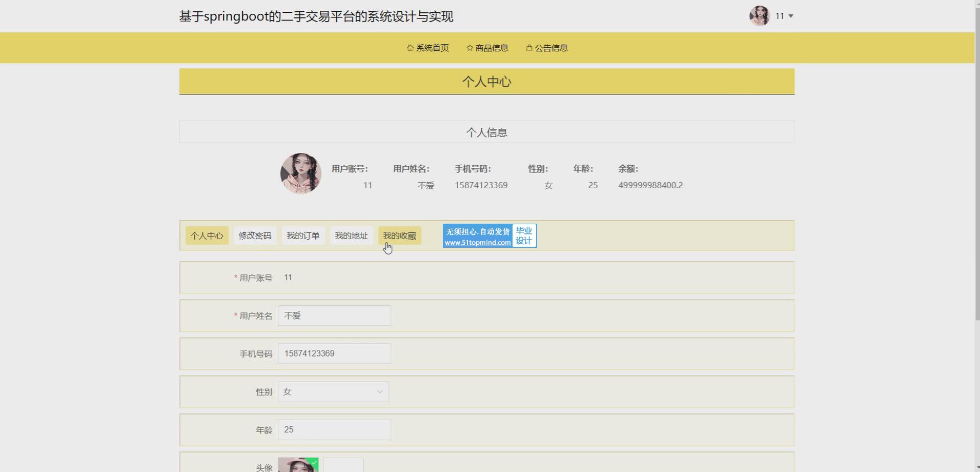980x472 pixels.
Task: Click the 用户姓名 input field
Action: (x=334, y=316)
